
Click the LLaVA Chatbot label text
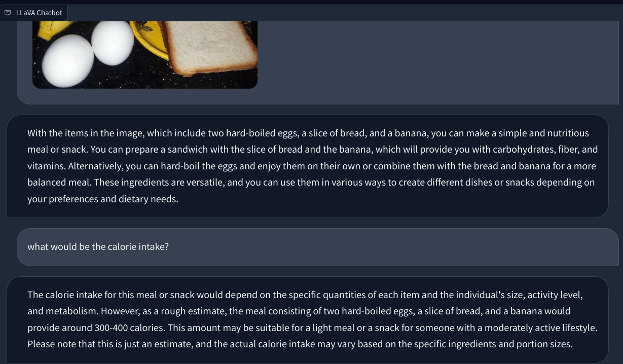point(39,13)
